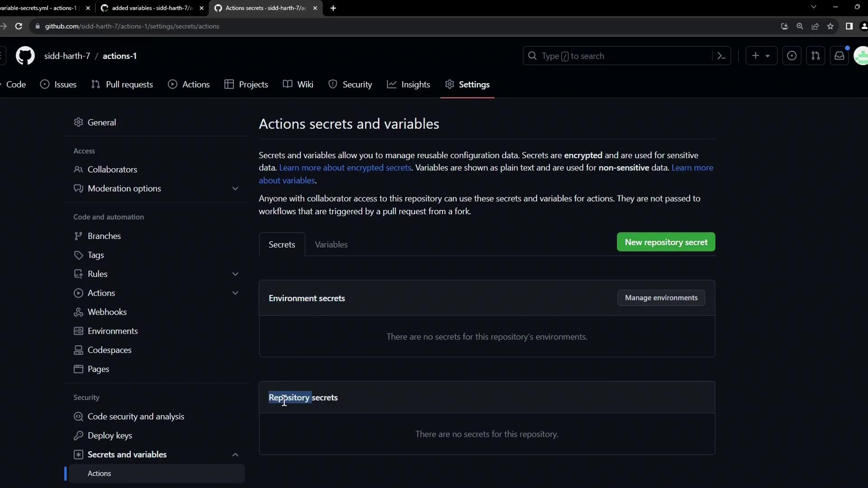Bookmark page with star icon

click(x=830, y=26)
